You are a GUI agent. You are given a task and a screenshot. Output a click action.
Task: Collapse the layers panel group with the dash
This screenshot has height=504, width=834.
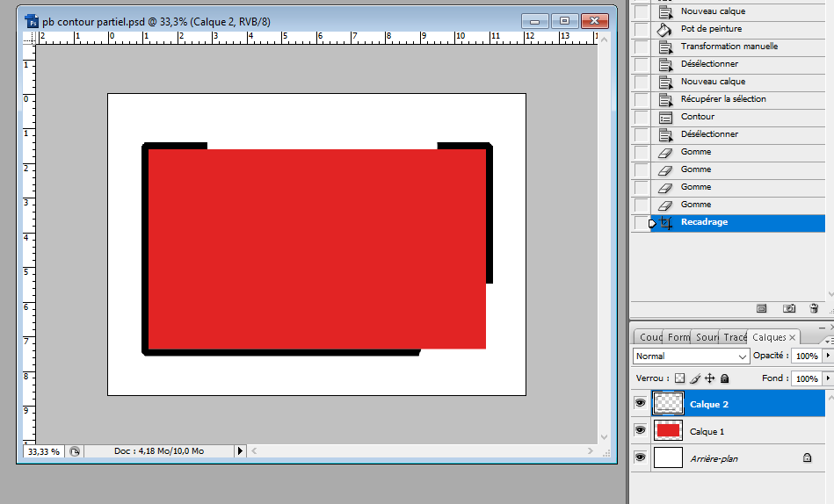[x=823, y=328]
